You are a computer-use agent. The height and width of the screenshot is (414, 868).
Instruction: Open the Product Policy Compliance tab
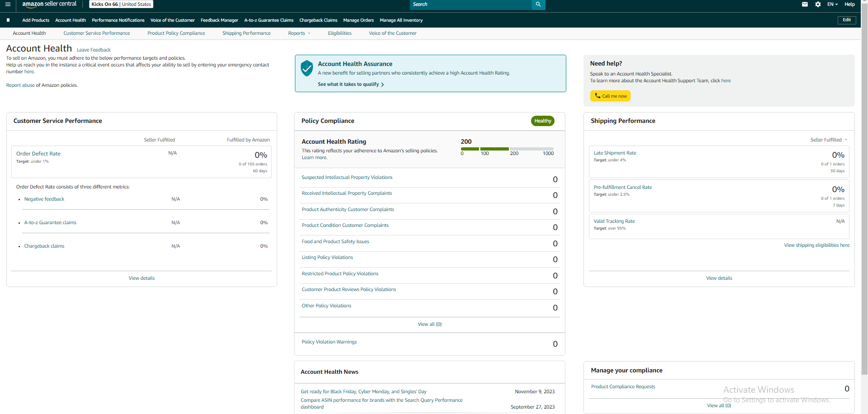pyautogui.click(x=176, y=33)
